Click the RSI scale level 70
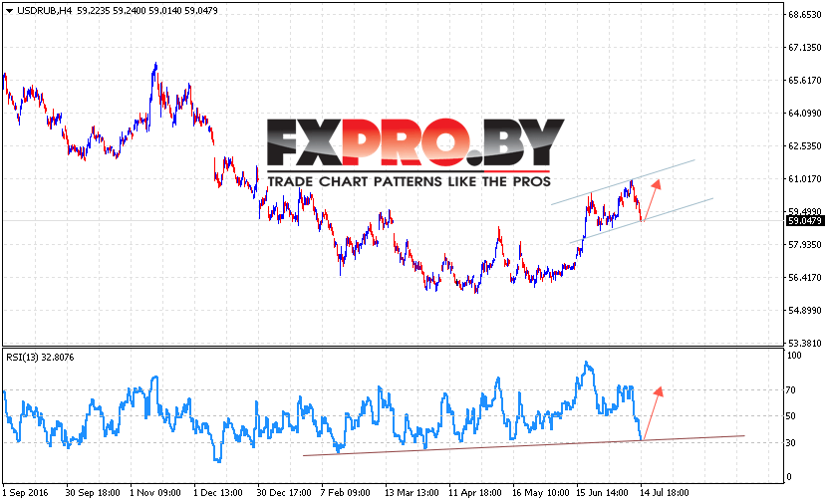Viewport: 826px width, 504px height. (791, 390)
